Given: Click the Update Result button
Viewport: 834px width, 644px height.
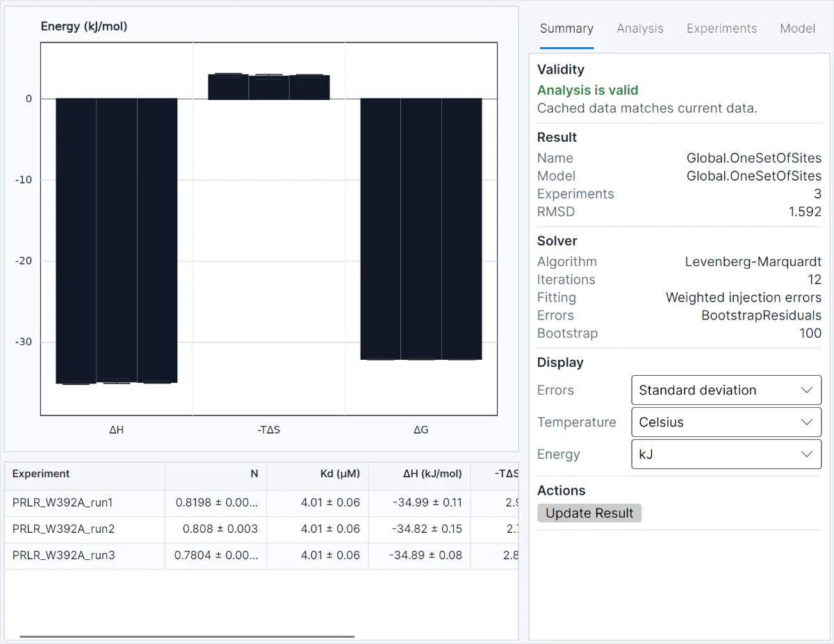Looking at the screenshot, I should pos(589,513).
